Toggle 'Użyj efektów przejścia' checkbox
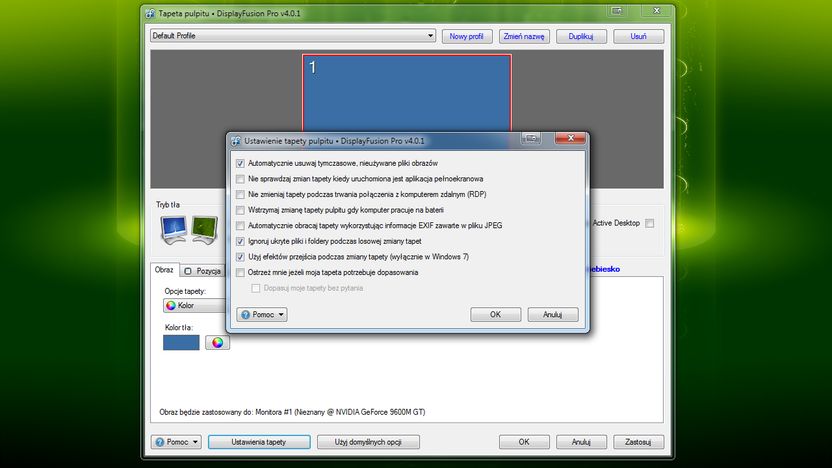Image resolution: width=832 pixels, height=468 pixels. click(240, 257)
